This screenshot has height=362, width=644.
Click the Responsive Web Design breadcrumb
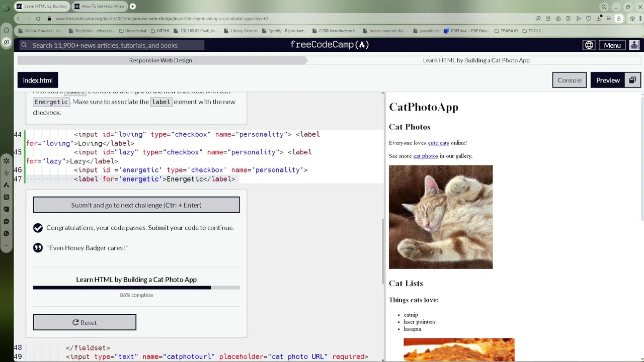160,60
